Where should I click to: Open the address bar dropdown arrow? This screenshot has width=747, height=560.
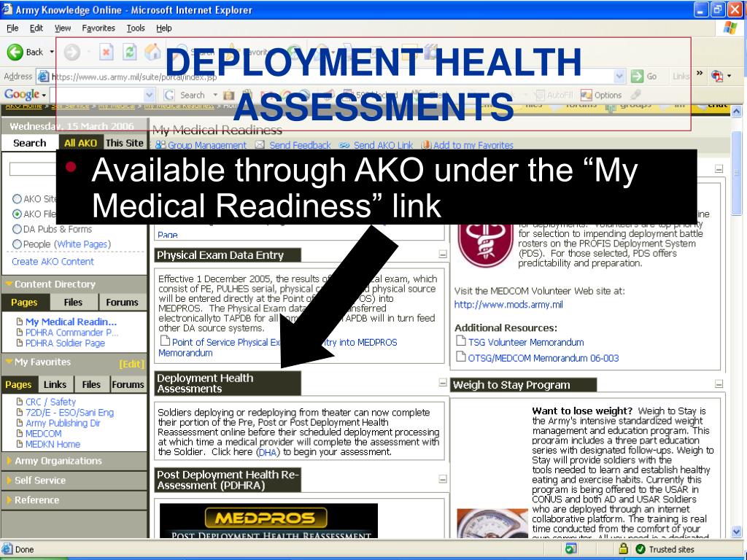tap(619, 76)
